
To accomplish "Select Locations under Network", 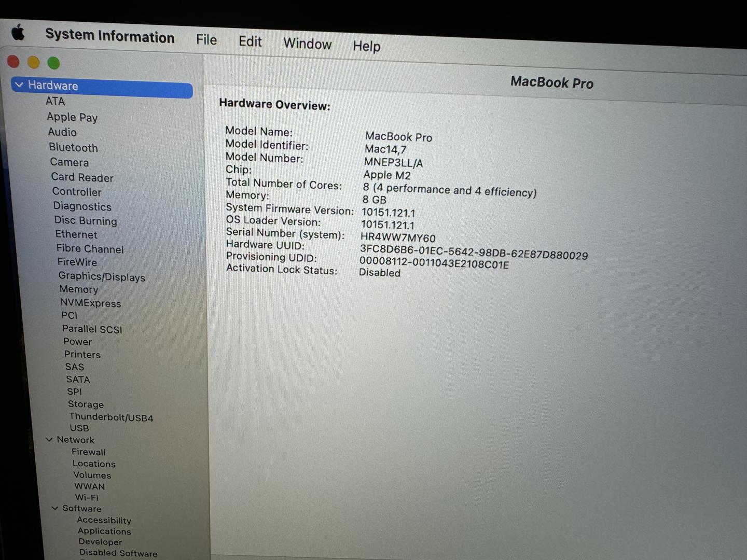I will [94, 464].
